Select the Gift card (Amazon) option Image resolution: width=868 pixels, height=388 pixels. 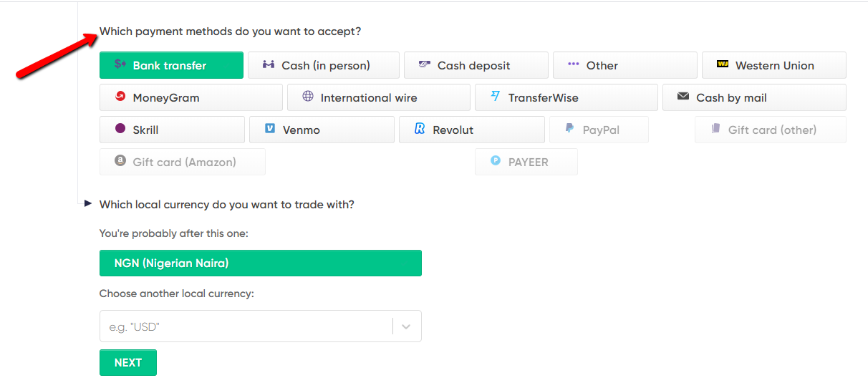click(183, 162)
